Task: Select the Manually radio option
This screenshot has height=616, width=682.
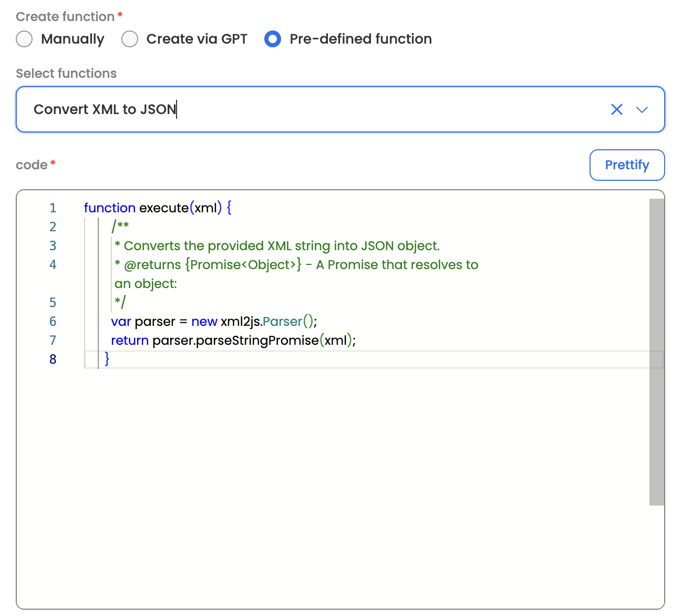Action: [x=25, y=39]
